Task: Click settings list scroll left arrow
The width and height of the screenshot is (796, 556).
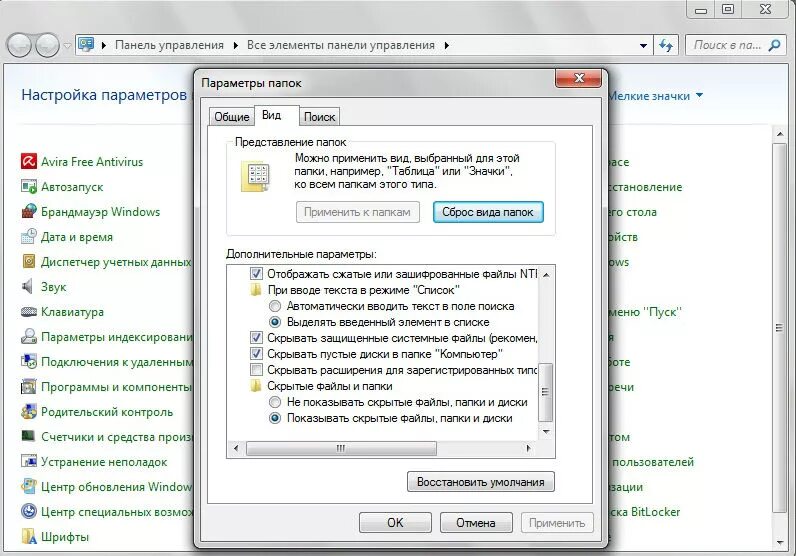Action: pos(236,448)
